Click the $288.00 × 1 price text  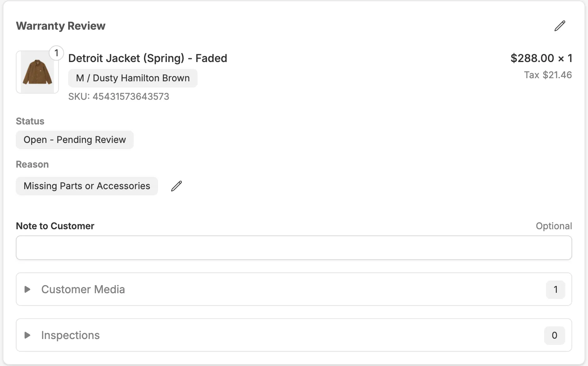pos(541,58)
